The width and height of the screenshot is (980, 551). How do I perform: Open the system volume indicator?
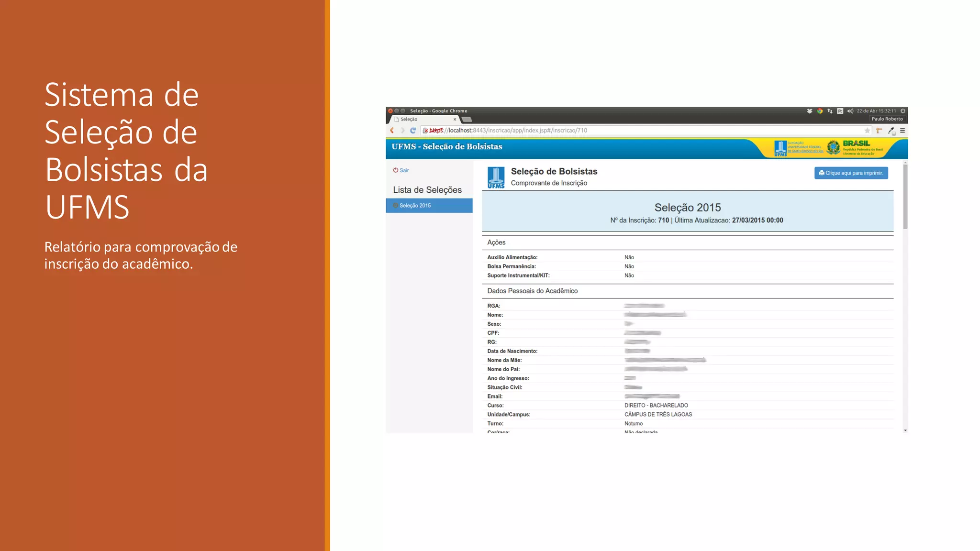pyautogui.click(x=850, y=111)
